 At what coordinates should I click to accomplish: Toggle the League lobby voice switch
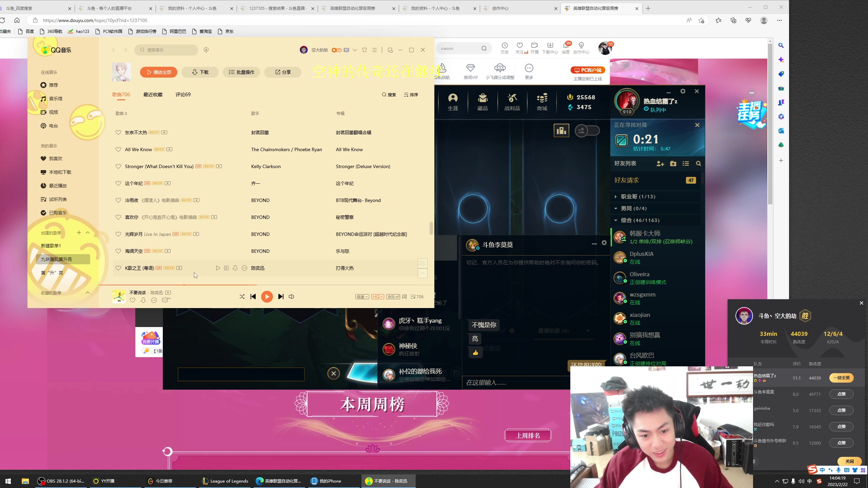(x=587, y=131)
